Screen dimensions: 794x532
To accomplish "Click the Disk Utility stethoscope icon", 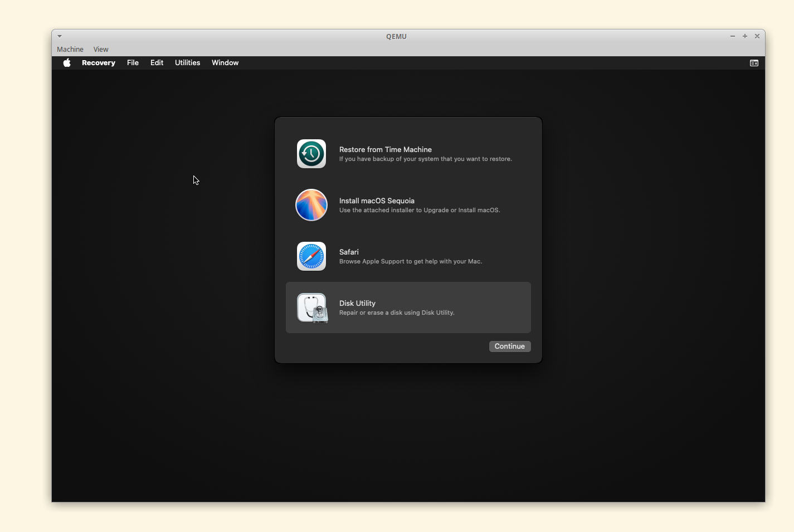I will [311, 308].
